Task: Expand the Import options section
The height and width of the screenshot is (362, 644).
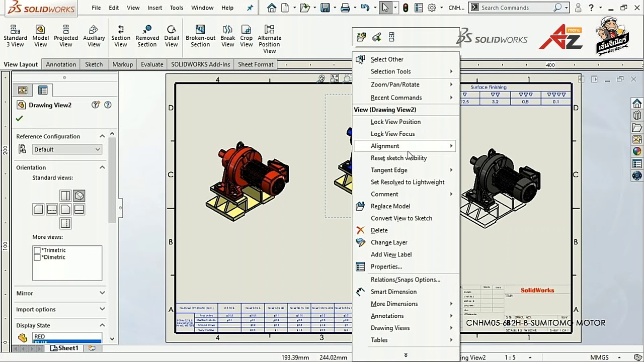Action: (102, 309)
